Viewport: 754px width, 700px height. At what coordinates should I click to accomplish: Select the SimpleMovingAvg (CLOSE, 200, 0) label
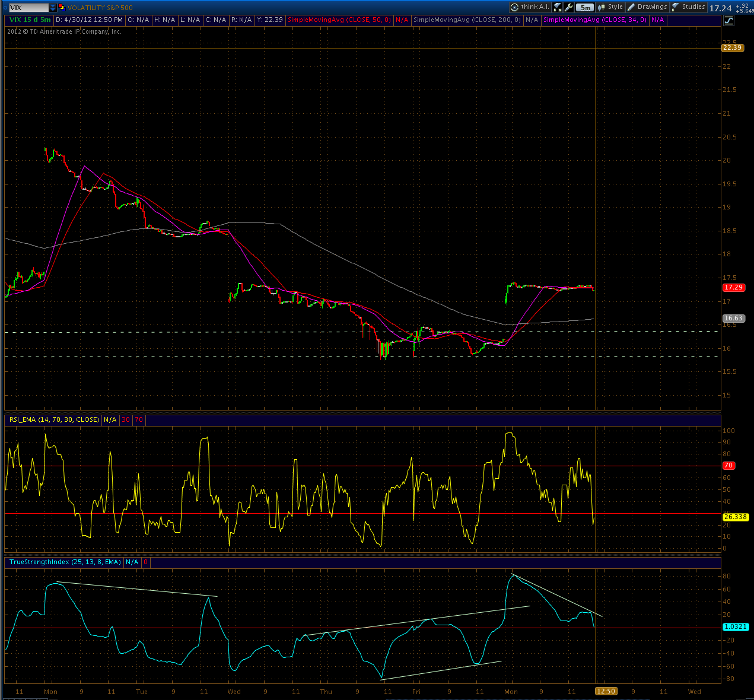pos(467,20)
